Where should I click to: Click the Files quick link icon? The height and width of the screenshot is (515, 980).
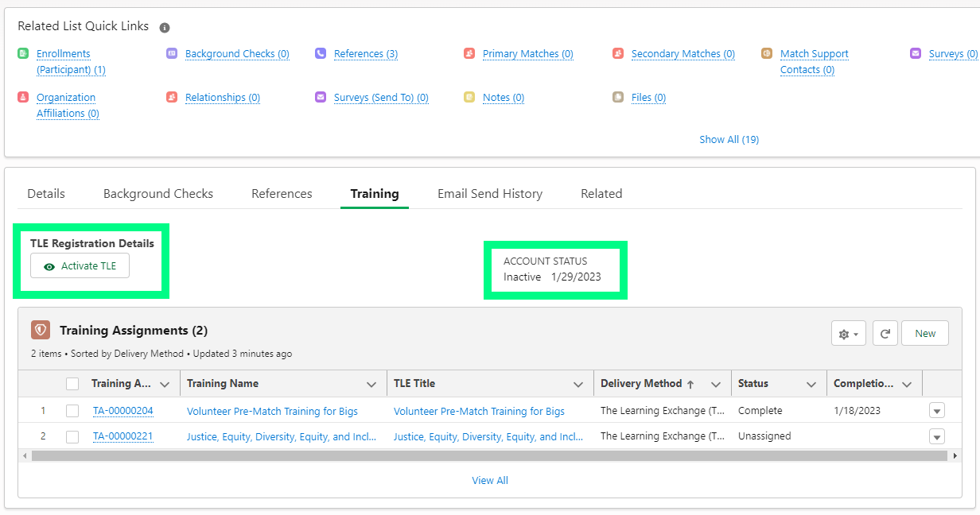pyautogui.click(x=618, y=98)
